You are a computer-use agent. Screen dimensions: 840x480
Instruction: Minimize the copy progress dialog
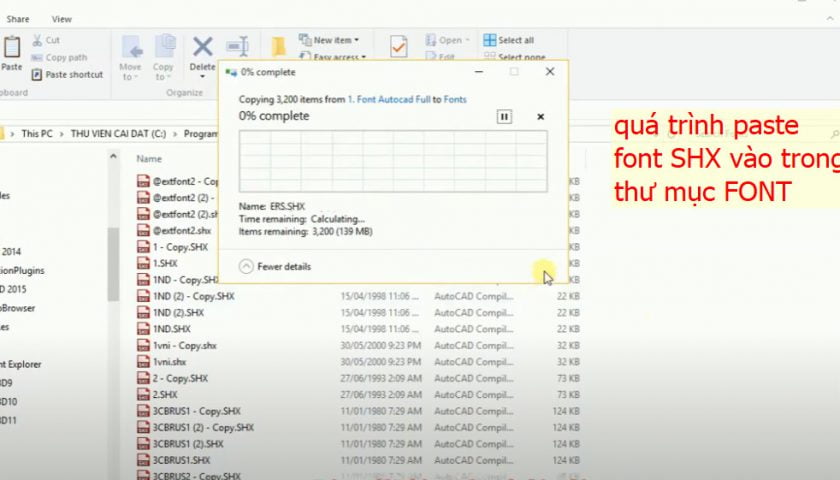pos(479,72)
